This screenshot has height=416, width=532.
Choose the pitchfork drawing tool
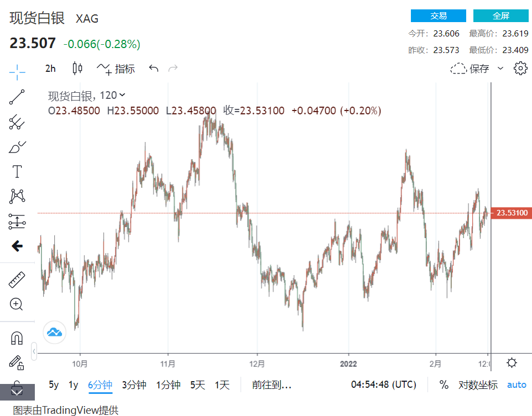(17, 122)
